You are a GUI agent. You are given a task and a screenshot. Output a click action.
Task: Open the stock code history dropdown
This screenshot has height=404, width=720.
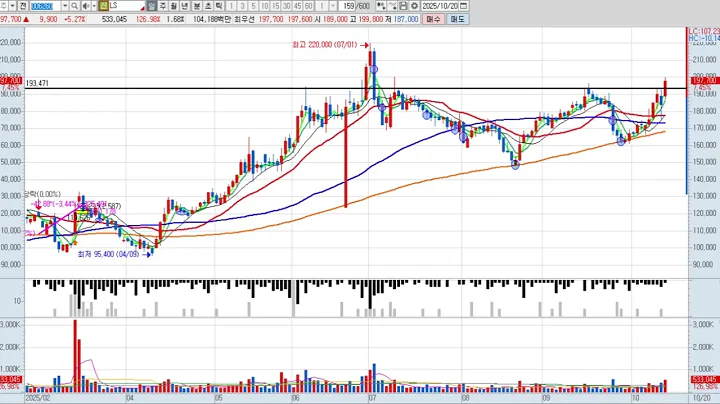pos(65,6)
